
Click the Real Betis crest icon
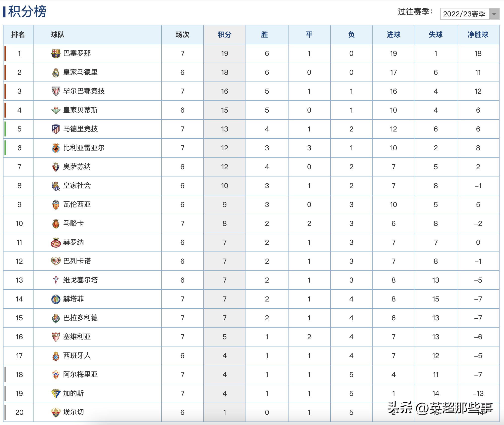point(56,110)
